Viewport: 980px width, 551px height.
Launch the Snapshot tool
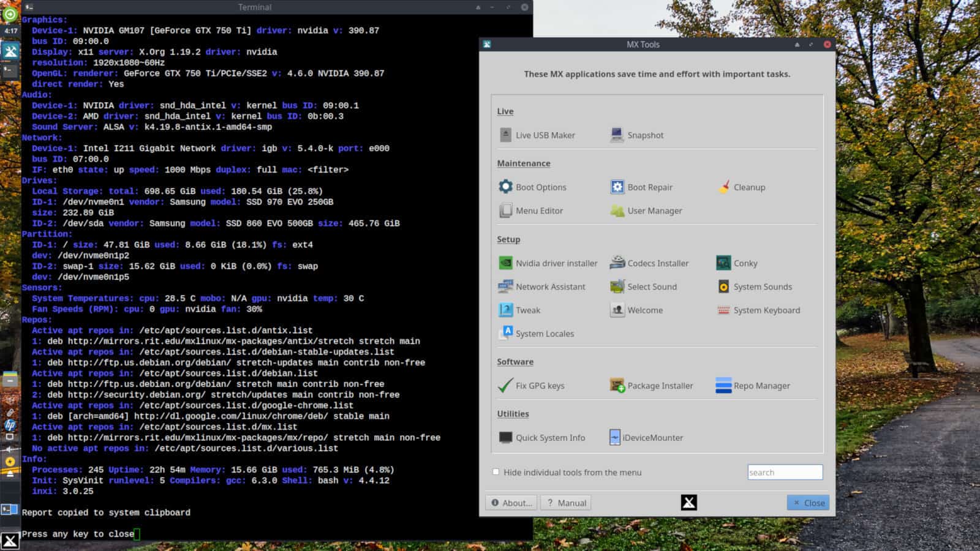coord(637,135)
